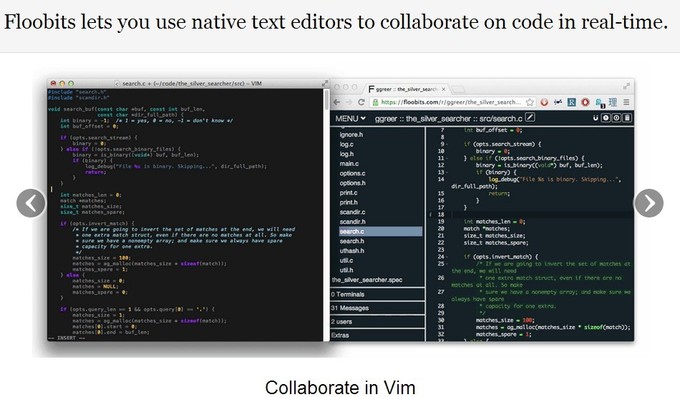Open main.c in the file tree
The height and width of the screenshot is (397, 680).
click(x=349, y=164)
